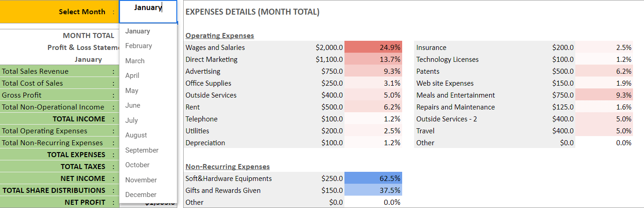Select the Total Cost of Sales label
Viewport: 644px width, 208px height.
pos(33,83)
